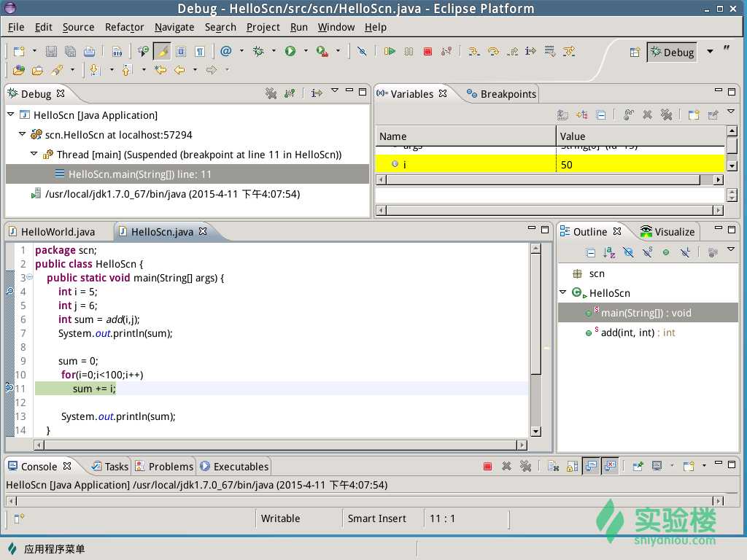This screenshot has height=560, width=747.
Task: Toggle Show Logical Structure in Variables toolbar
Action: click(x=581, y=114)
